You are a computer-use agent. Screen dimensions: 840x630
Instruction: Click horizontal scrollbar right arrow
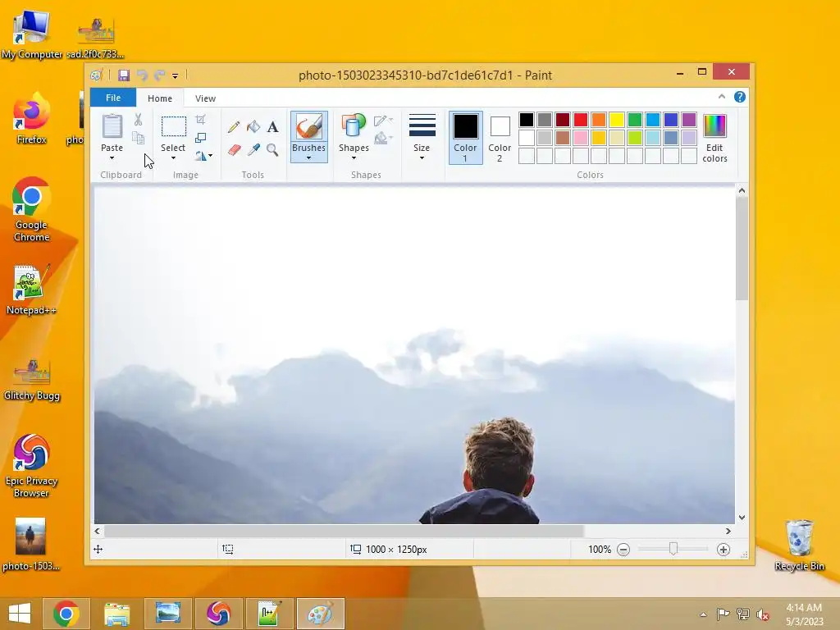coord(728,531)
